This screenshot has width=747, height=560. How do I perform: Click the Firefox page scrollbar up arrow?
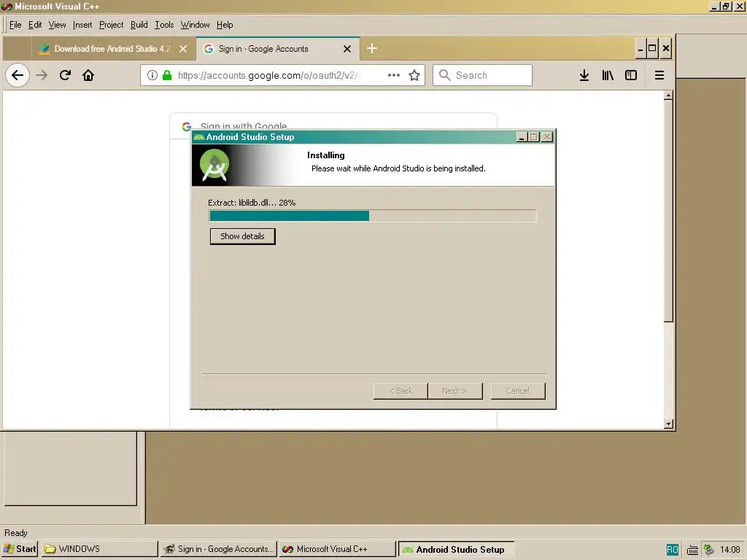(668, 96)
